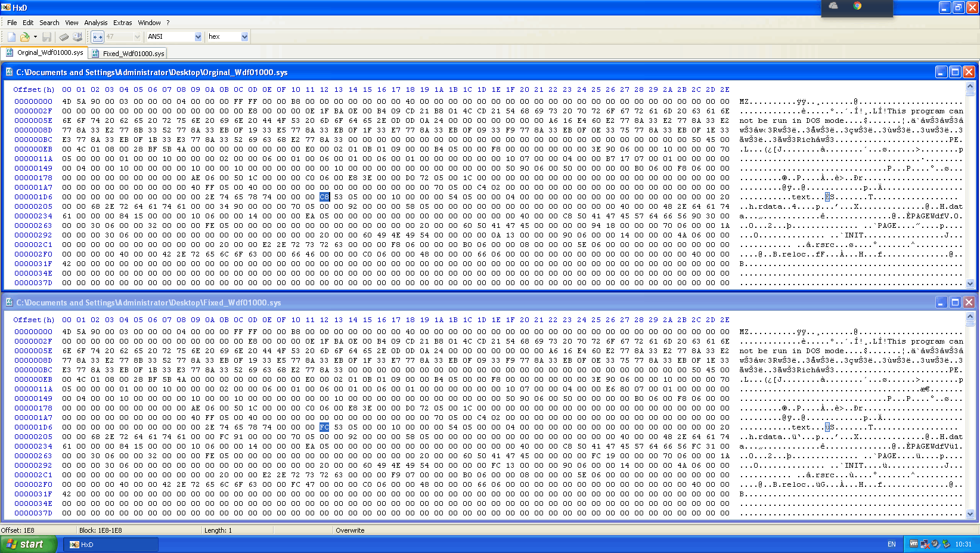The width and height of the screenshot is (980, 553).
Task: Click the Orginal_Wdf01000.sys child window document icon
Action: (x=9, y=72)
